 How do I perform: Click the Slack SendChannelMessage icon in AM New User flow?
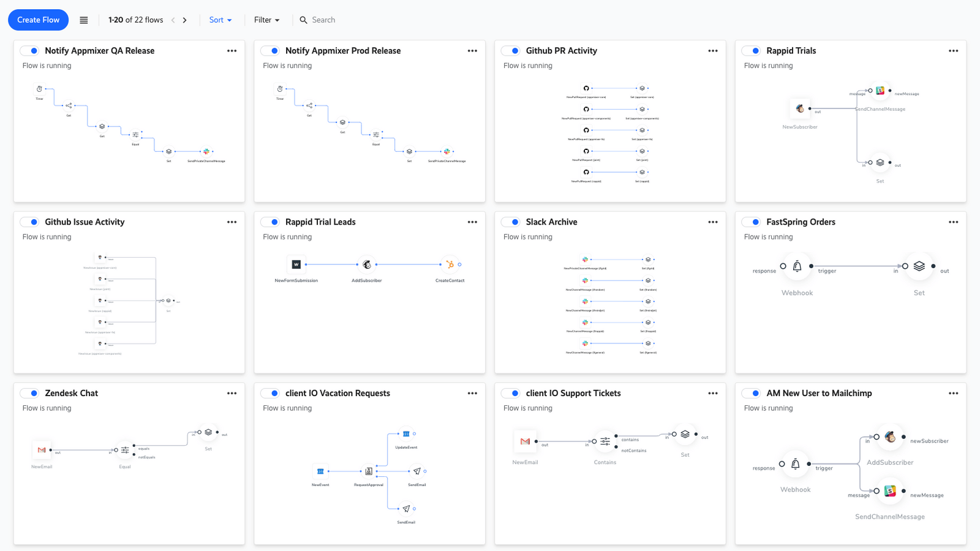890,490
